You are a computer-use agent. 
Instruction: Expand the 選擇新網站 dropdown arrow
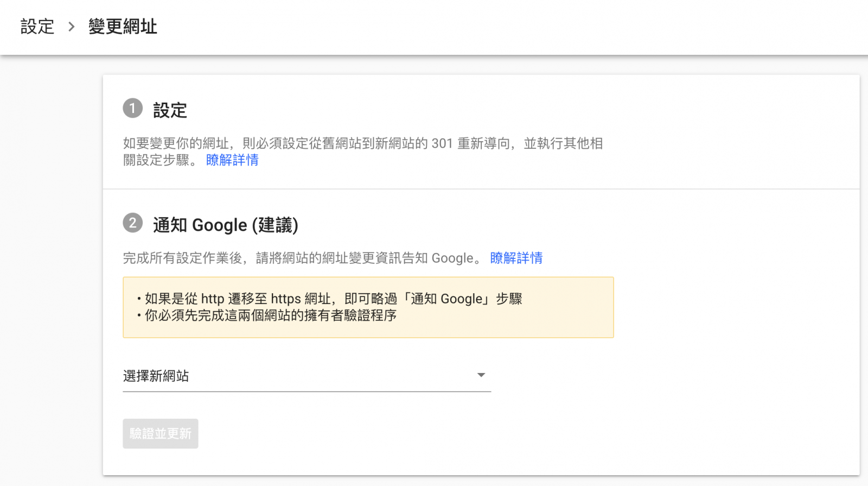point(481,375)
